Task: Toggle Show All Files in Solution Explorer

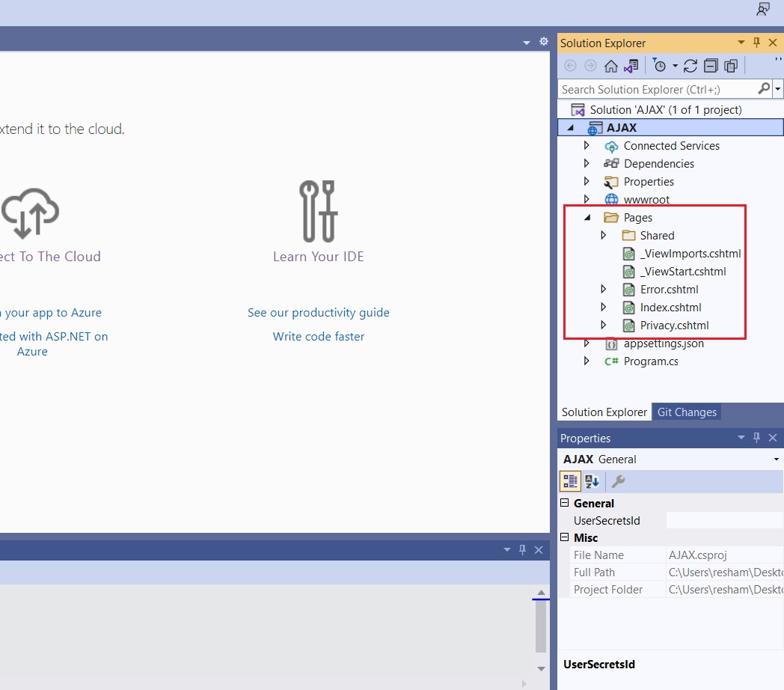Action: point(731,66)
